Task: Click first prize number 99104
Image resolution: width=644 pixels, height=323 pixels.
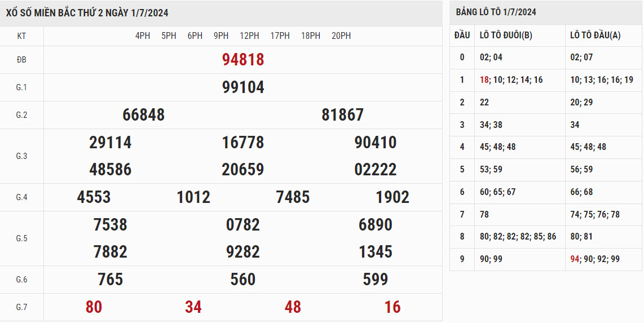Action: [x=243, y=87]
